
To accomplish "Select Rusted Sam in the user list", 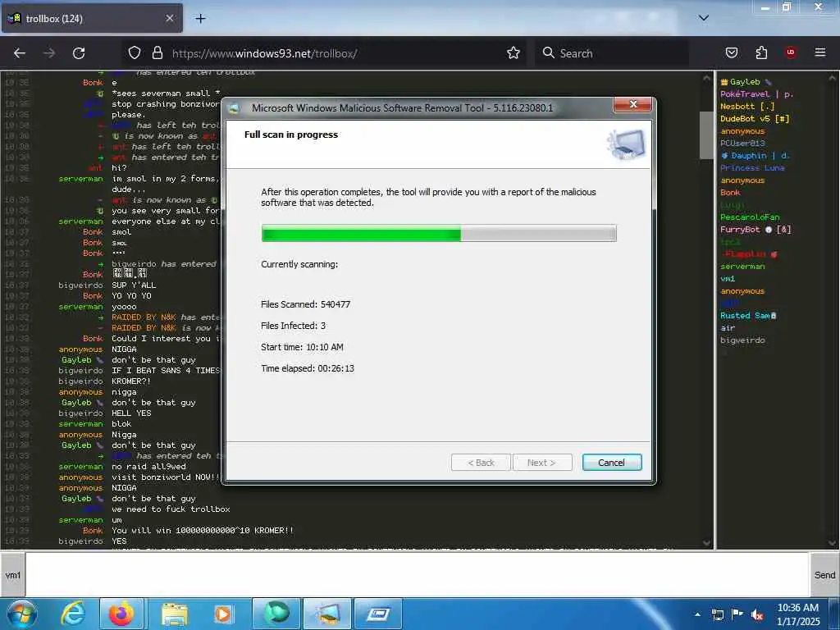I will coord(748,316).
